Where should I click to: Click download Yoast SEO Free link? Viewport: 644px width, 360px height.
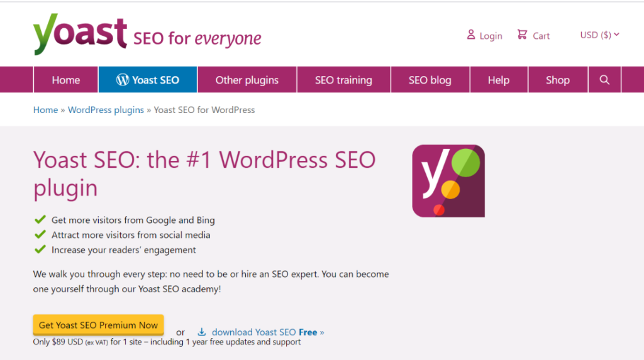pos(268,332)
